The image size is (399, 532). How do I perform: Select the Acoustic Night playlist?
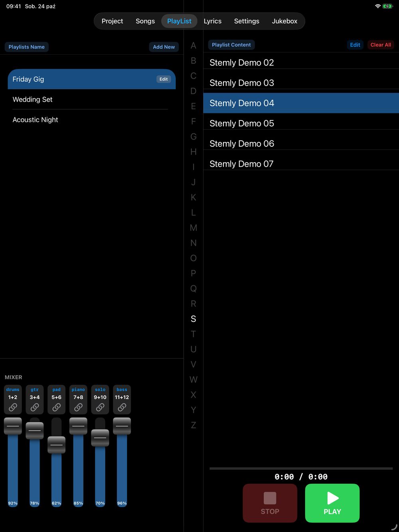click(92, 120)
